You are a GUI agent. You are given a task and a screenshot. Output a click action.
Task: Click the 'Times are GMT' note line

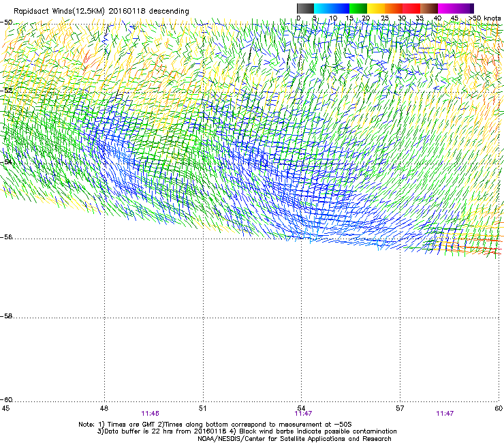215,425
